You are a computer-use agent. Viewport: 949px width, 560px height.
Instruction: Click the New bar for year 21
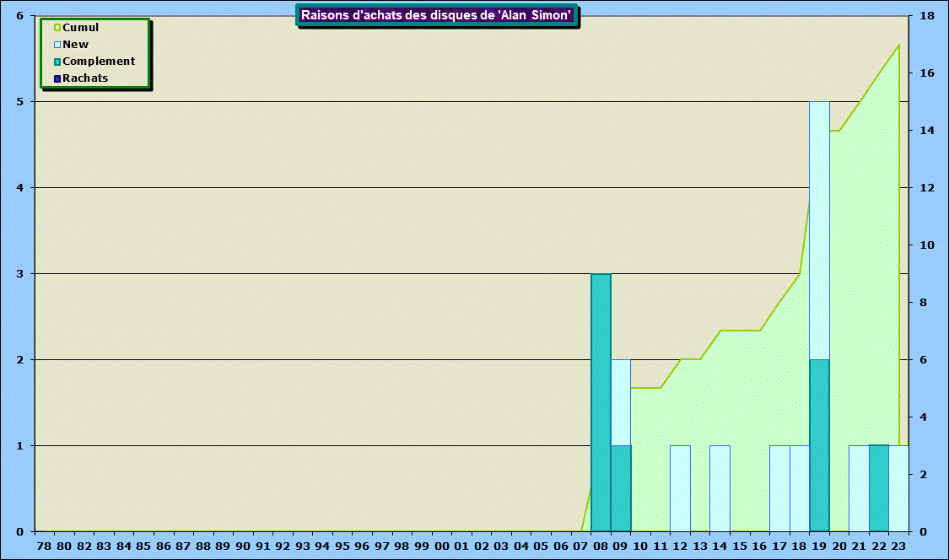(x=859, y=488)
